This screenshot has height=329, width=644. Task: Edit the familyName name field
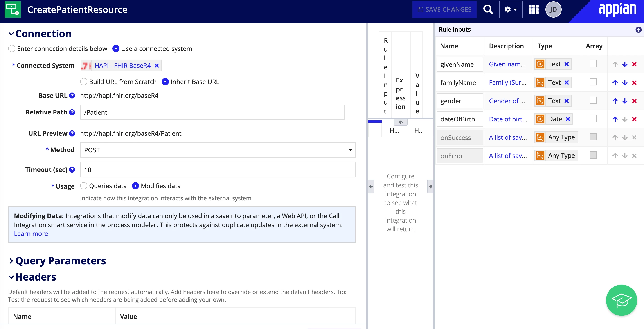[459, 83]
